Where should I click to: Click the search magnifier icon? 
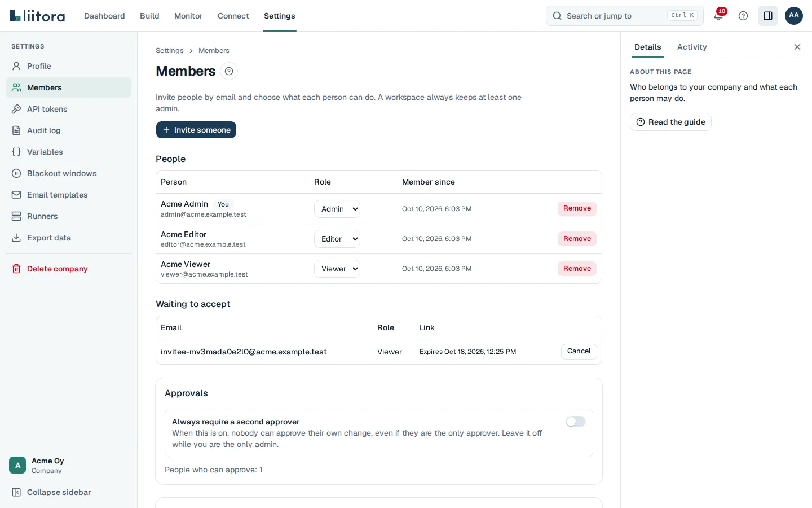coord(557,16)
